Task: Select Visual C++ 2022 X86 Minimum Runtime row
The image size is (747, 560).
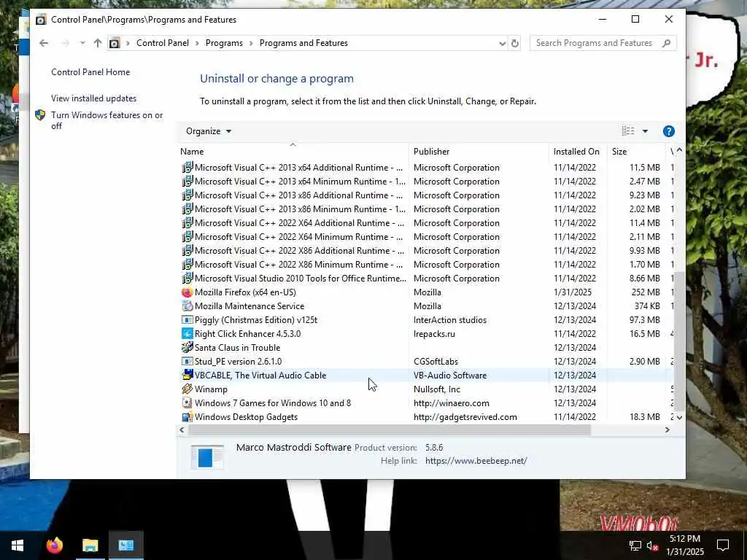Action: [426, 264]
